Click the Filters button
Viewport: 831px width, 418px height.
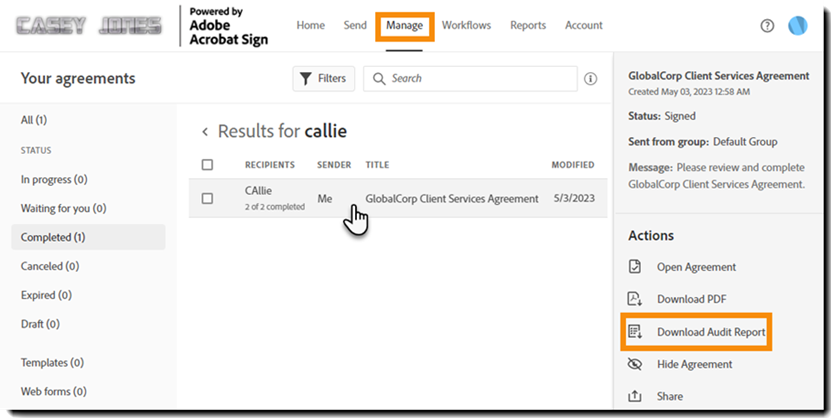(x=323, y=78)
